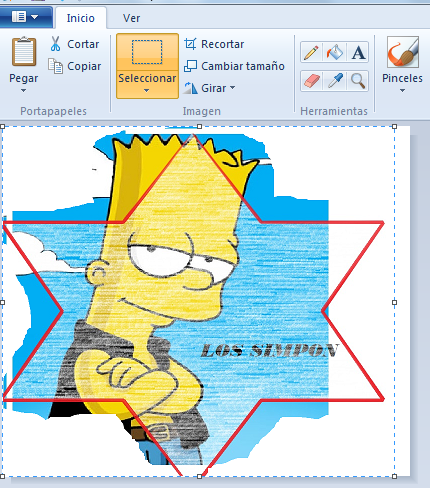430x500 pixels.
Task: Select the Magnifier tool
Action: 358,81
